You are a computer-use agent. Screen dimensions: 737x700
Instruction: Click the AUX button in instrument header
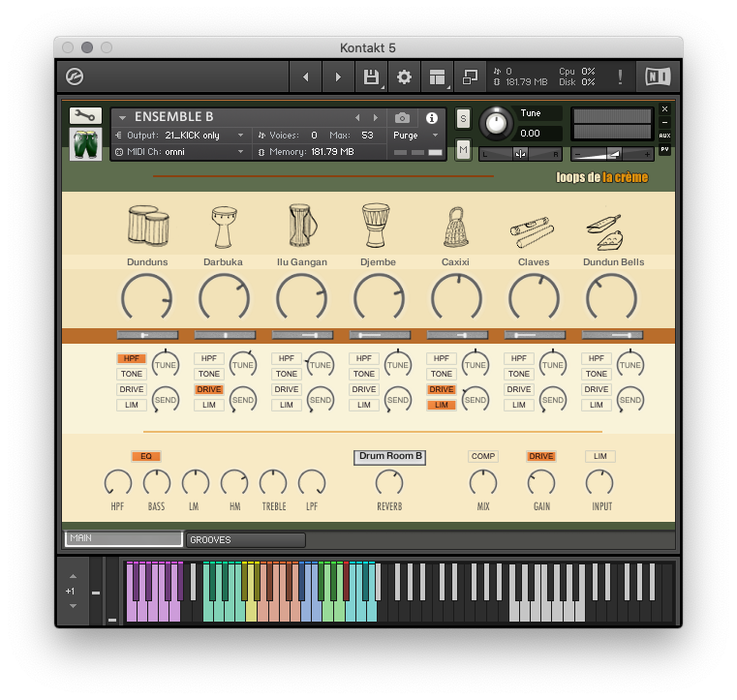[x=664, y=136]
